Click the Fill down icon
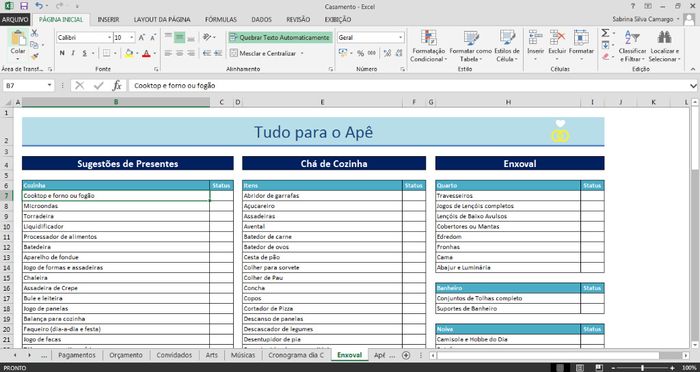 coord(605,45)
